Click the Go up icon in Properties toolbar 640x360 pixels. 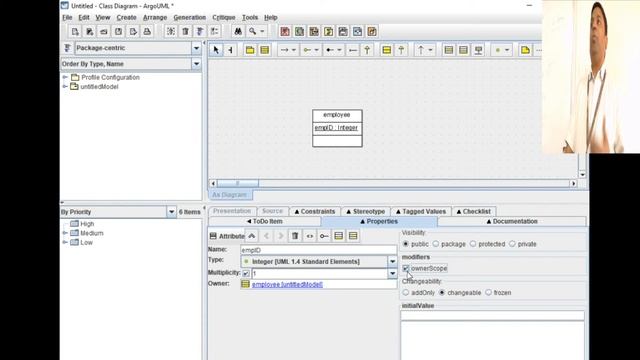click(x=252, y=236)
